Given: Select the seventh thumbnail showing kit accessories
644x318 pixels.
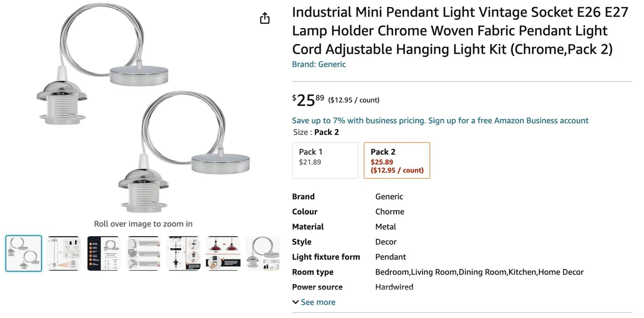Looking at the screenshot, I should 263,254.
